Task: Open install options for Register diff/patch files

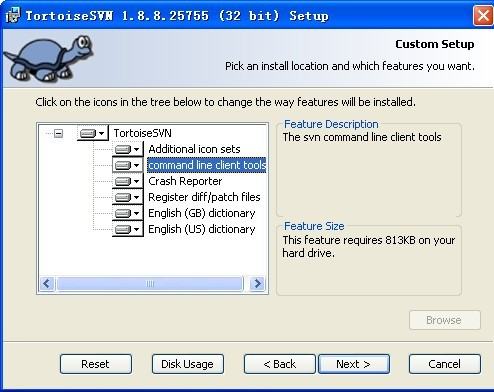Action: pos(128,197)
